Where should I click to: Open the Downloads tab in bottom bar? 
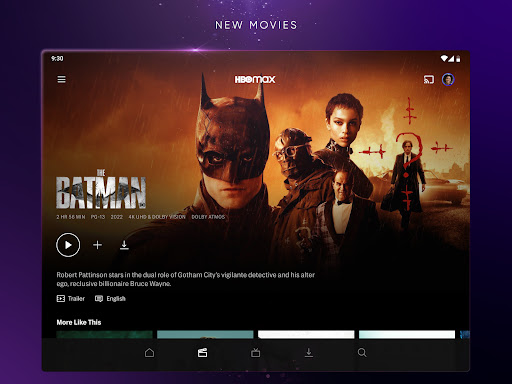pyautogui.click(x=309, y=353)
